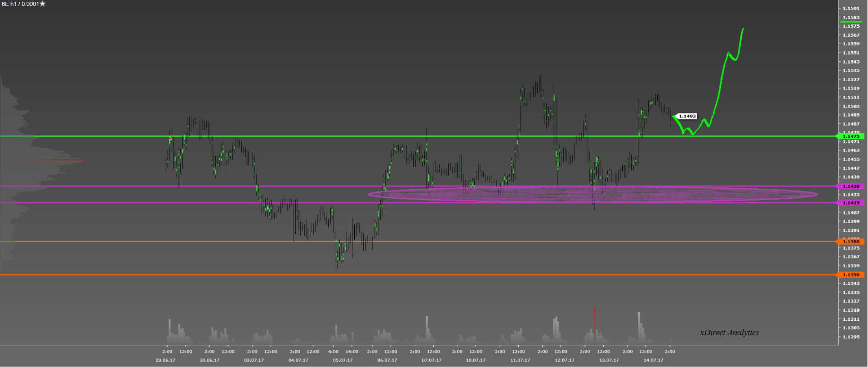Select the magenta ellipse support zone

592,195
